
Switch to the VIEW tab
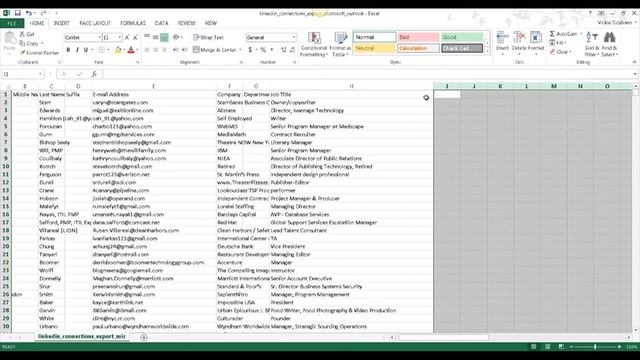click(211, 23)
